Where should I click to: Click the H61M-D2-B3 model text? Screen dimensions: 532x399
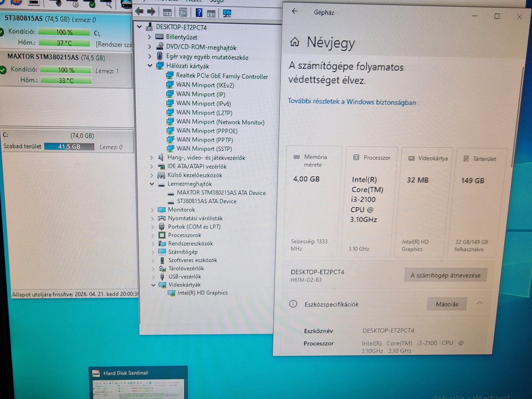coord(306,280)
